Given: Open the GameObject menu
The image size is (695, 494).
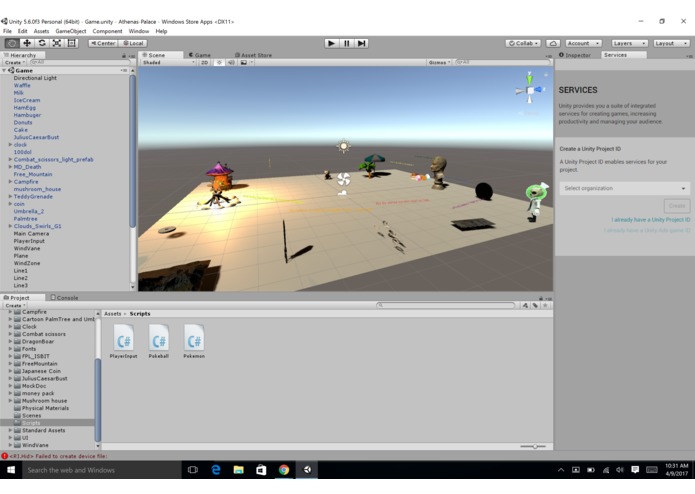Looking at the screenshot, I should pyautogui.click(x=70, y=31).
